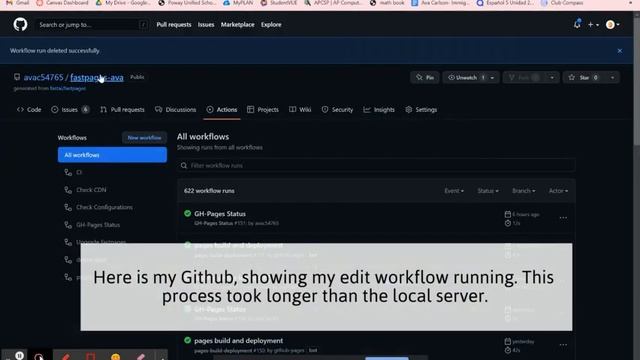Switch to the Discussions tab
This screenshot has height=360, width=640.
[x=176, y=109]
